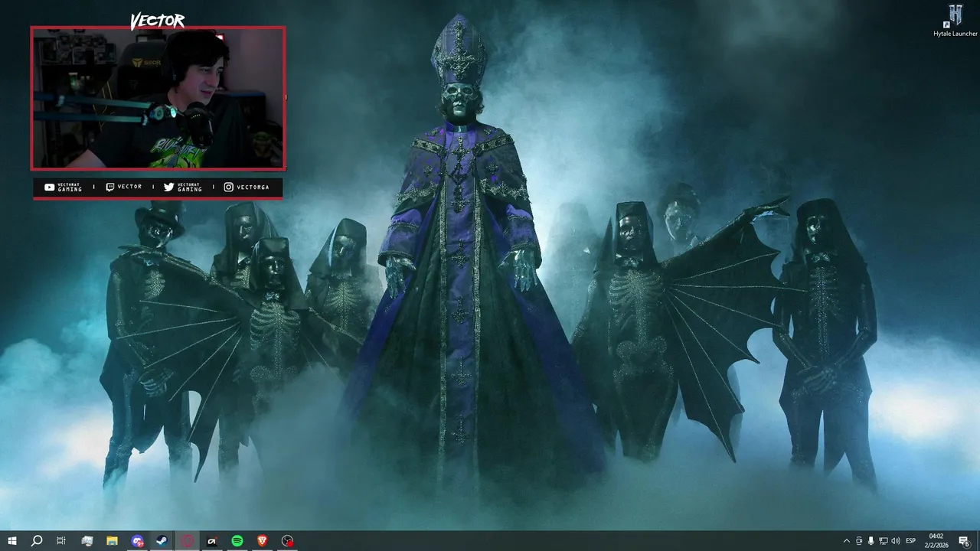Open Task View on the taskbar
The image size is (980, 551).
point(61,541)
